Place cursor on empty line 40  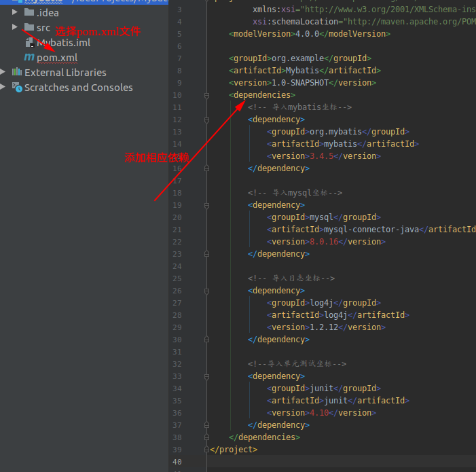point(340,462)
